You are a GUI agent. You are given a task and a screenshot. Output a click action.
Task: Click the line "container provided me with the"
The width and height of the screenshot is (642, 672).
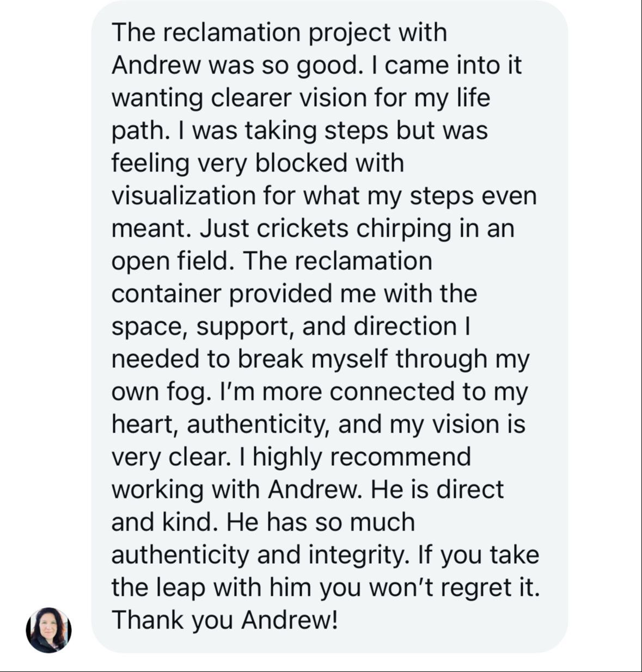coord(294,294)
